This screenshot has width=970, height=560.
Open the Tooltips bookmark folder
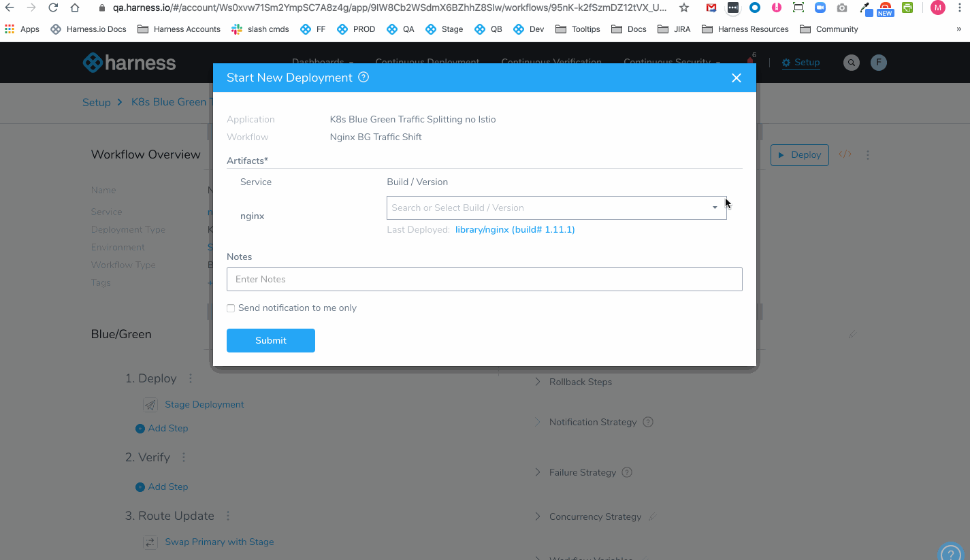tap(578, 29)
